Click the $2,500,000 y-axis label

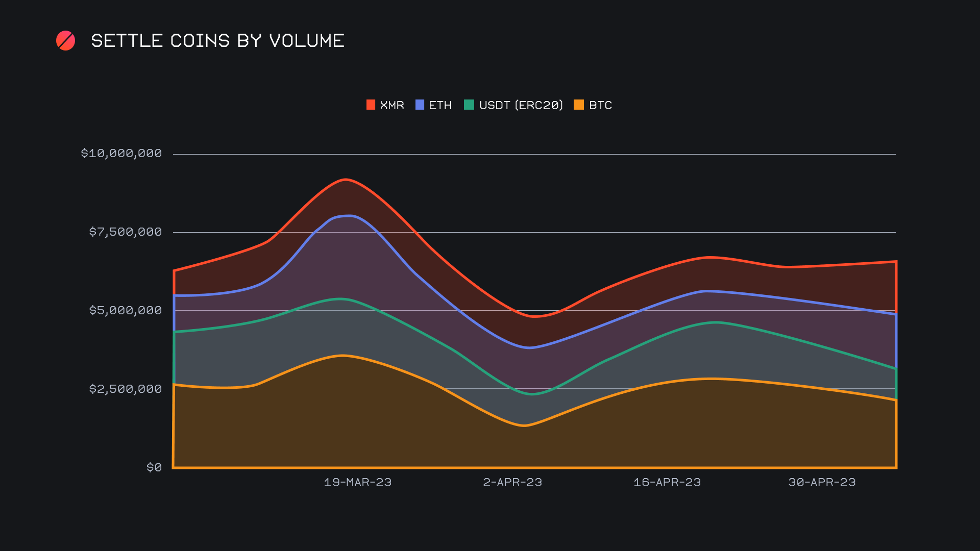126,389
